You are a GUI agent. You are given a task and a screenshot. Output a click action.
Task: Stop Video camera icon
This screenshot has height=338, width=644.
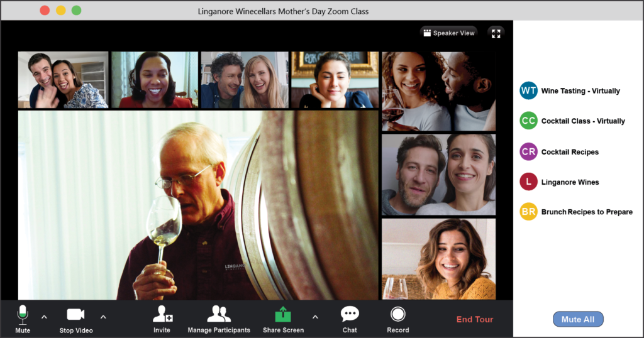(x=75, y=314)
